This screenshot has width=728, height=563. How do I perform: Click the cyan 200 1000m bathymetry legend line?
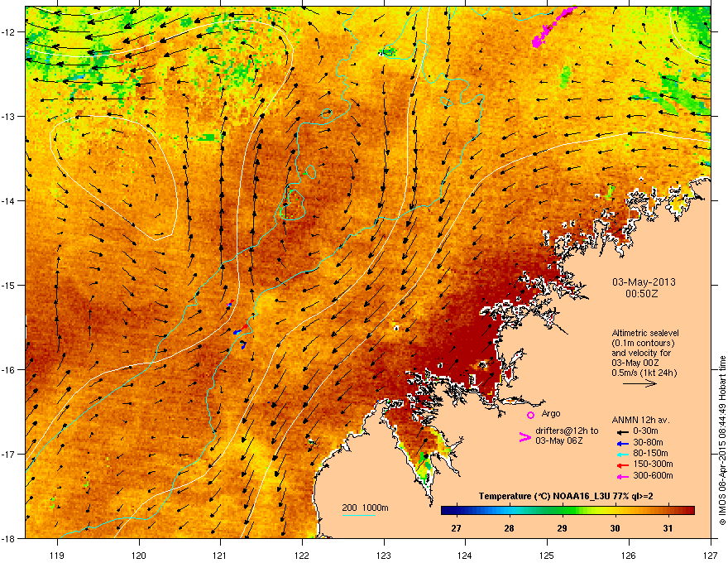pos(358,515)
